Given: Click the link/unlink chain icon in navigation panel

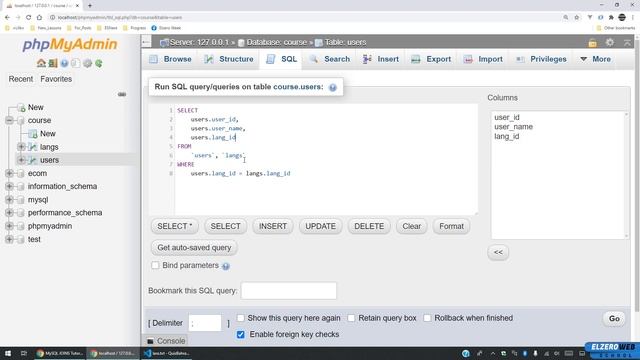Looking at the screenshot, I should (122, 94).
